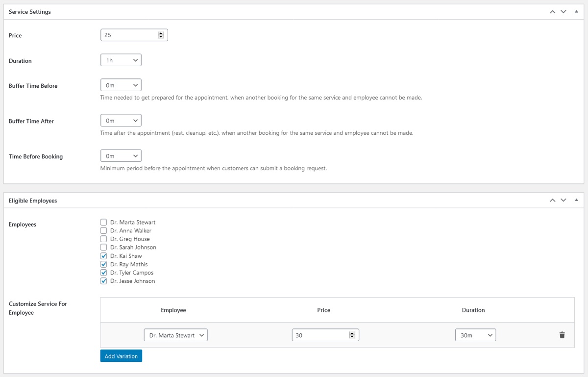Collapse the Service Settings panel
Screen dimensions: 588x377
tap(576, 12)
